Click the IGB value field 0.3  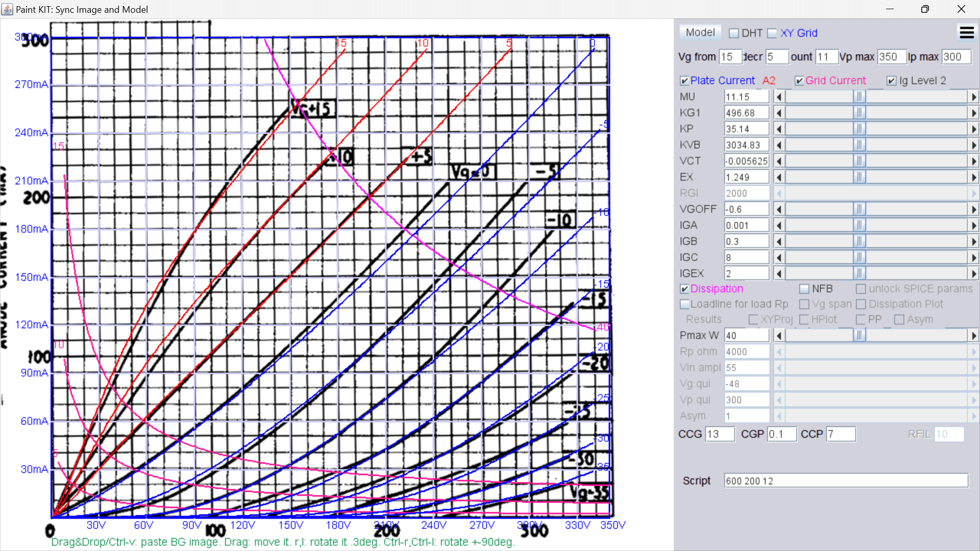click(747, 241)
